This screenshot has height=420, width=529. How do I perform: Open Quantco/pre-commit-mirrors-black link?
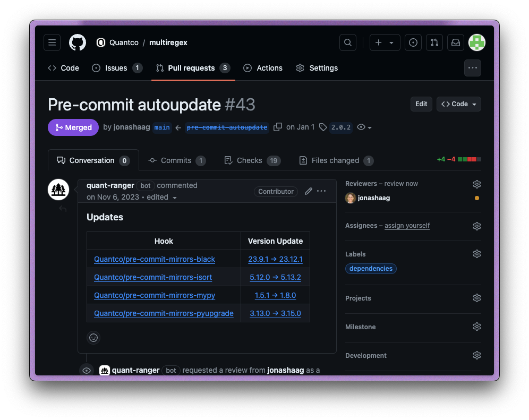155,259
